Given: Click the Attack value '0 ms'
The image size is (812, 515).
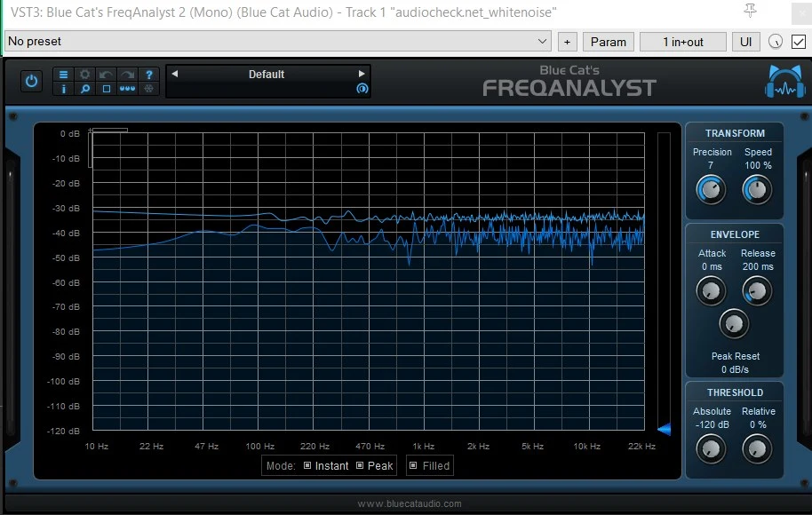Looking at the screenshot, I should (x=712, y=266).
